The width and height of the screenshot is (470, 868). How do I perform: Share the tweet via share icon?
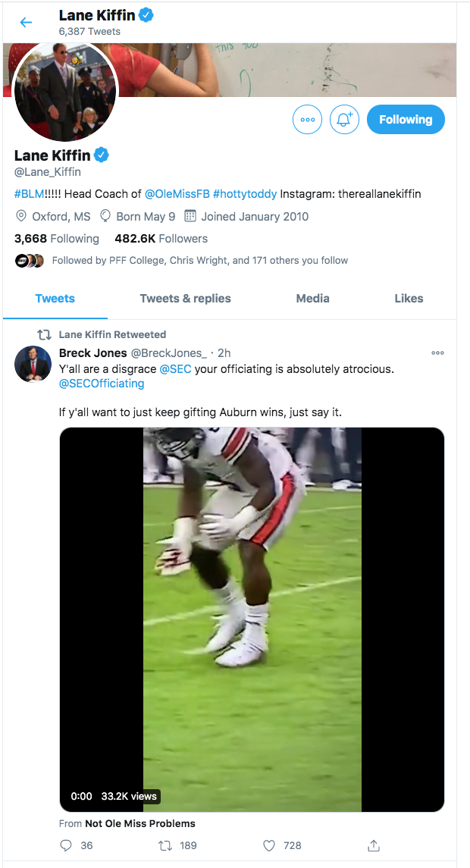click(372, 844)
